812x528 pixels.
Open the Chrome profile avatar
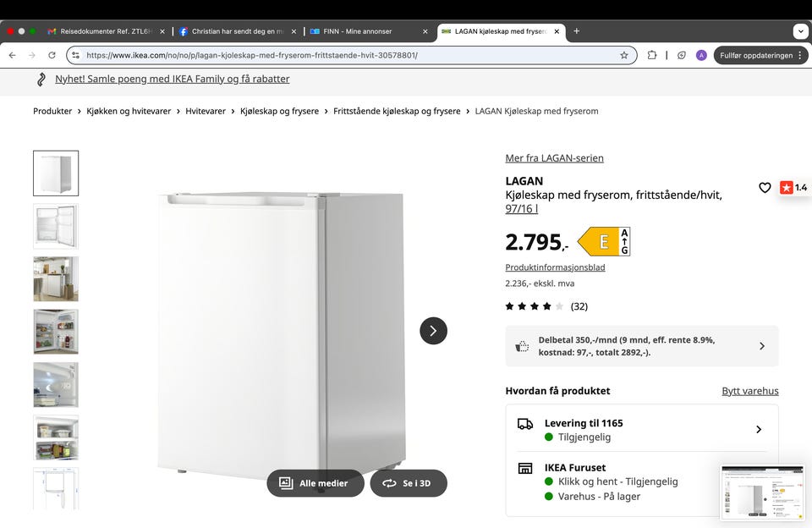pos(701,56)
